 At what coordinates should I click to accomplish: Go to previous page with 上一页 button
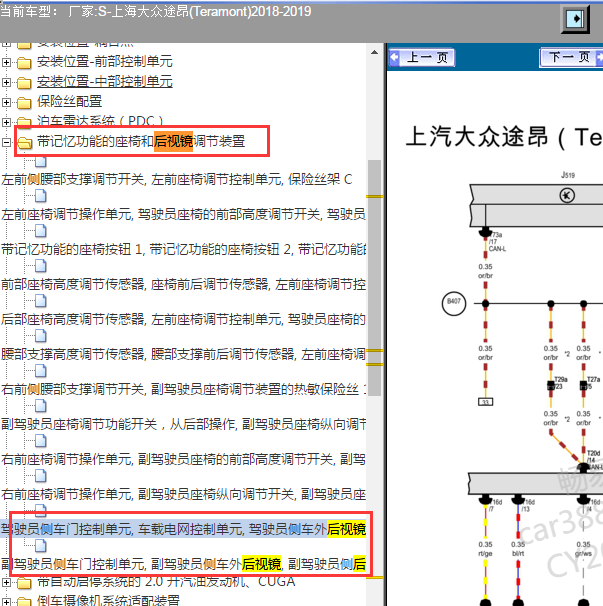pyautogui.click(x=421, y=58)
